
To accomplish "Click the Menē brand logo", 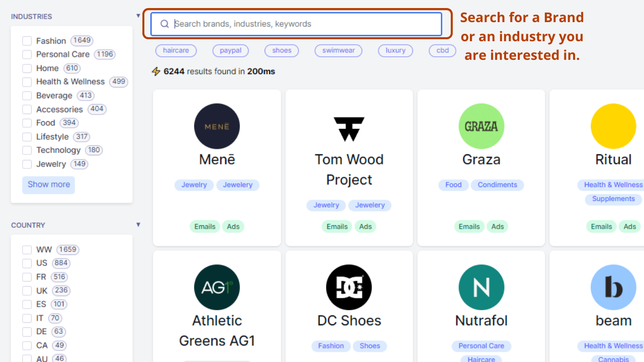I will 217,126.
